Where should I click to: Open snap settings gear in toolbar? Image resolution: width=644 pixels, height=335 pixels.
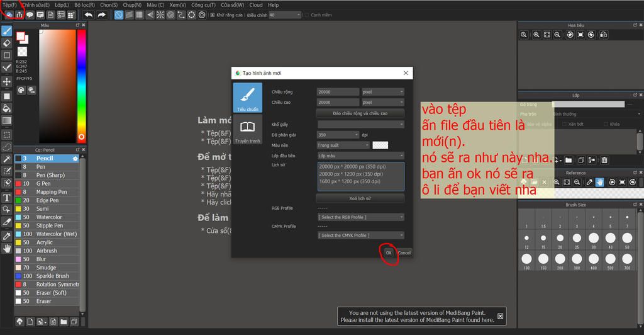click(202, 14)
